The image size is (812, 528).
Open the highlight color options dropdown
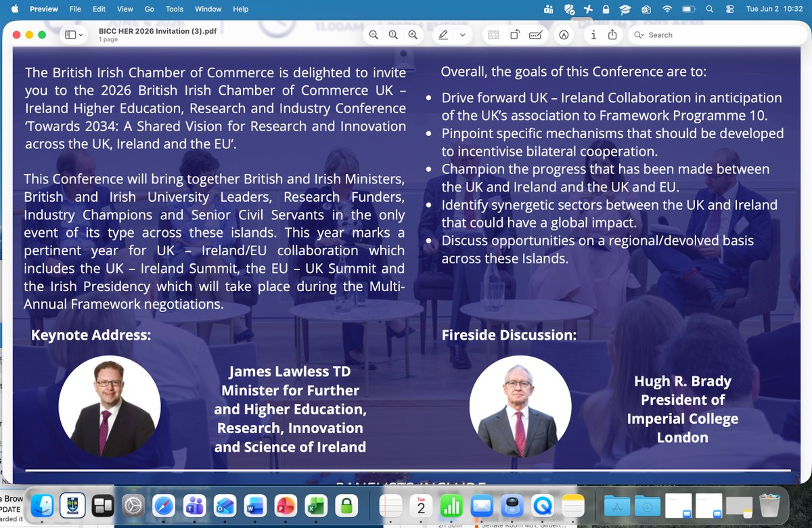coord(463,35)
